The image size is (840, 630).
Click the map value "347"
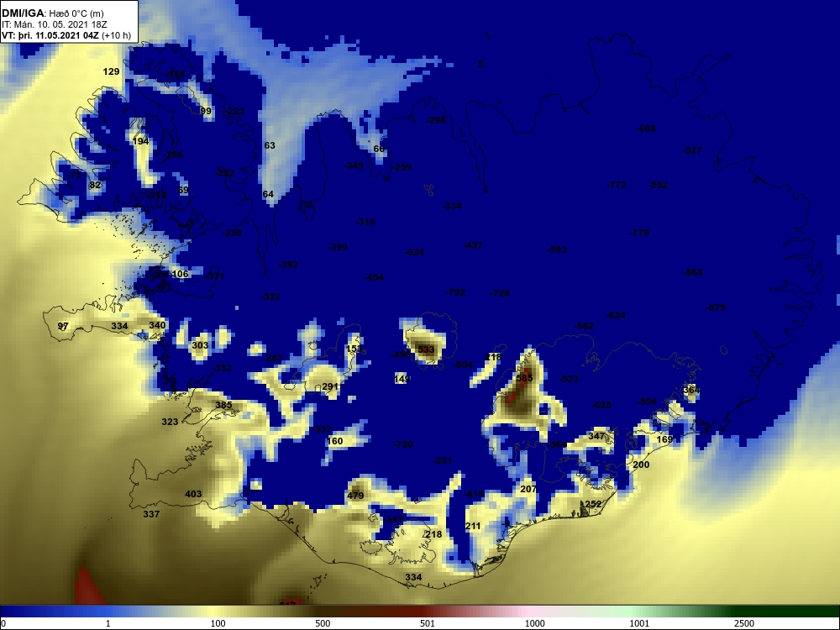596,436
